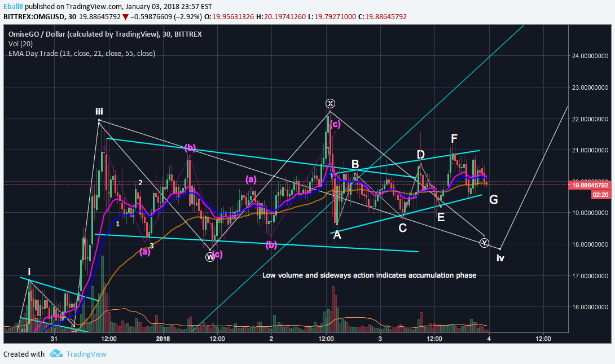Click the wave 'i' label
Viewport: 615px width, 364px height.
(29, 271)
